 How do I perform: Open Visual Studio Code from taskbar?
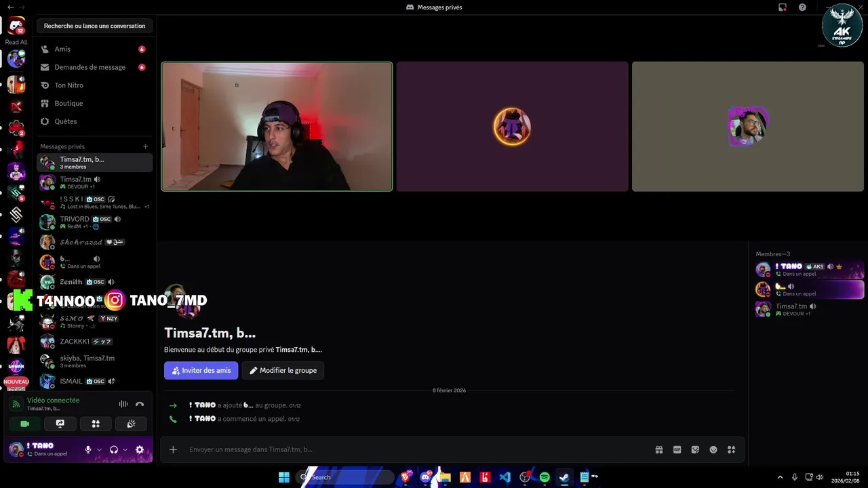[x=505, y=477]
